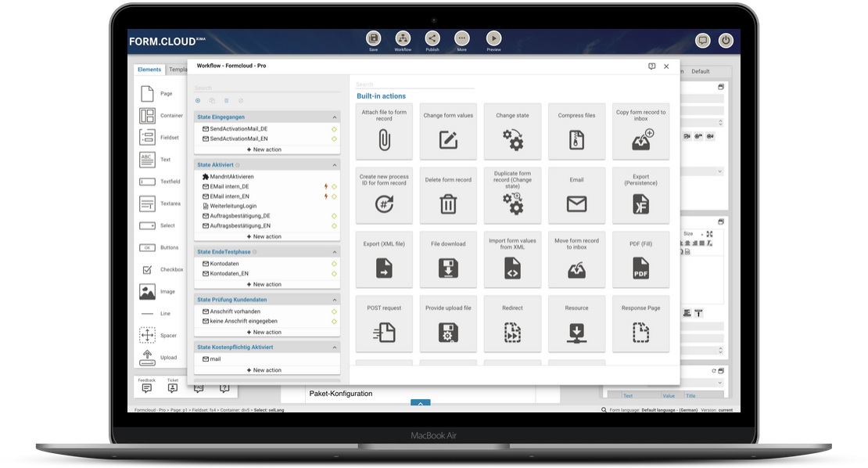868x468 pixels.
Task: Click the Save icon in top toolbar
Action: point(374,38)
